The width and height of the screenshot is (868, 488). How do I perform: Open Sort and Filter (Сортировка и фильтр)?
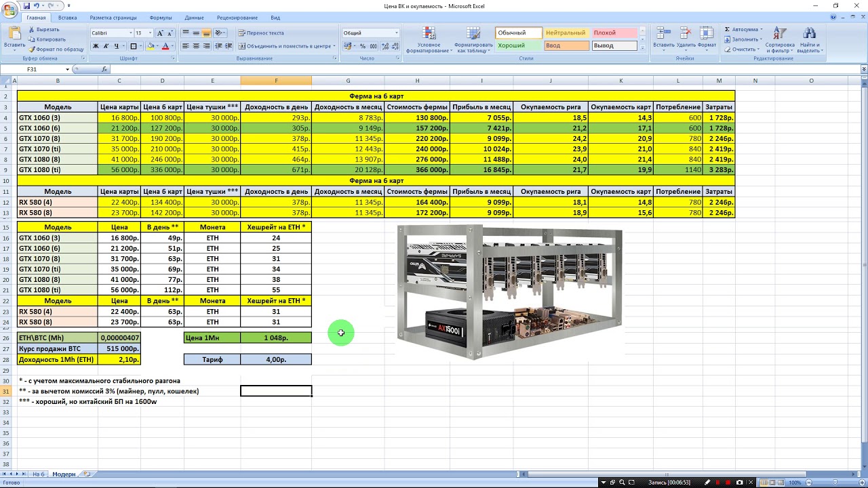coord(780,40)
